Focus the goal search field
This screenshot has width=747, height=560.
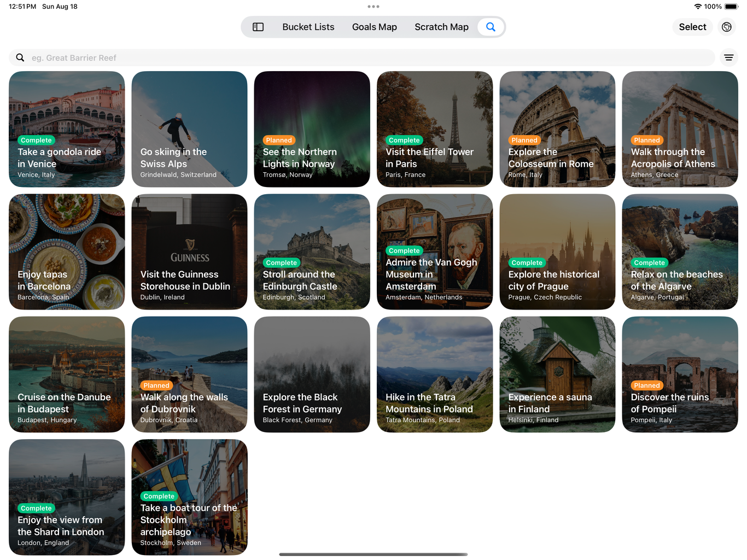pyautogui.click(x=362, y=57)
